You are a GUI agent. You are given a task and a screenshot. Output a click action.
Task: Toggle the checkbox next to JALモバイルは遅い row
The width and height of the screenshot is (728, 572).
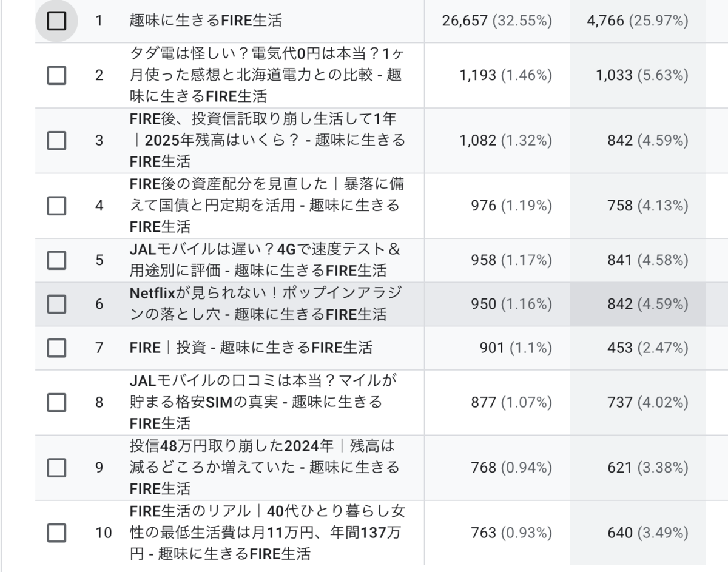(56, 260)
